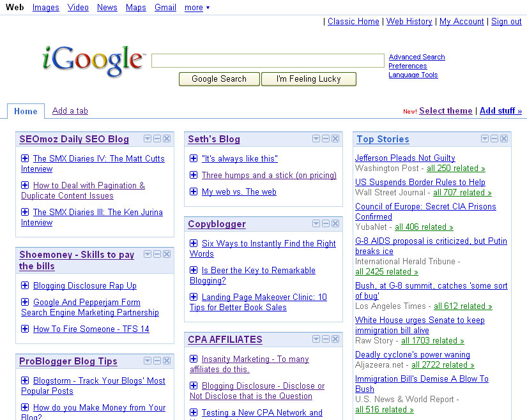
Task: Open the Copyblogger gadget menu arrow
Action: click(x=316, y=223)
